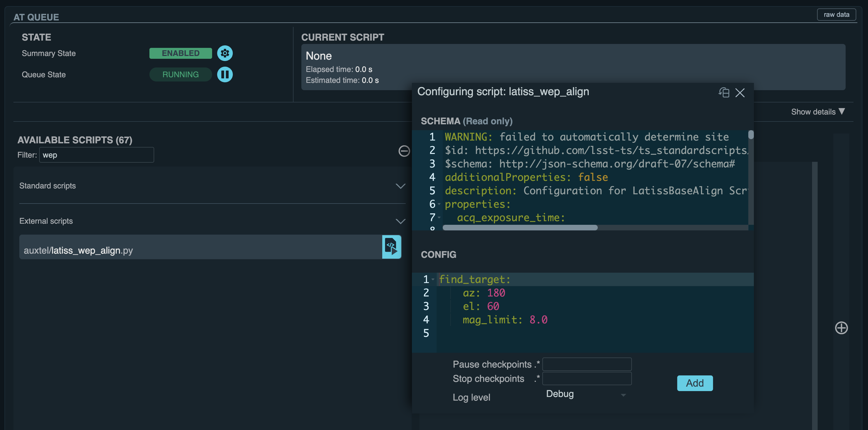This screenshot has width=868, height=430.
Task: Click the 'az: 180' config line
Action: pyautogui.click(x=484, y=293)
